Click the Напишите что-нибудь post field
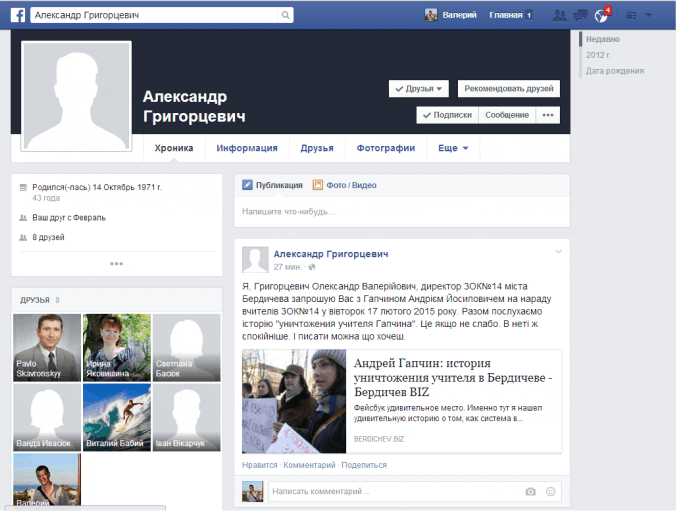 [x=402, y=212]
